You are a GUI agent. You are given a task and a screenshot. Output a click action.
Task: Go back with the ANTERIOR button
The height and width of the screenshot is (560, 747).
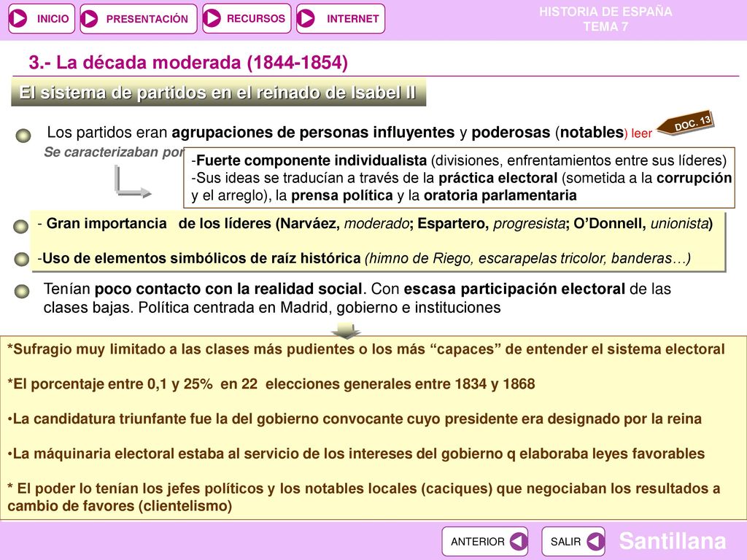coord(484,542)
